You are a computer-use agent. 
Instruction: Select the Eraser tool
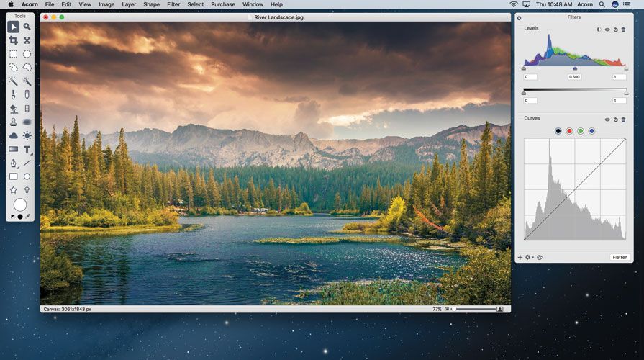pyautogui.click(x=27, y=109)
